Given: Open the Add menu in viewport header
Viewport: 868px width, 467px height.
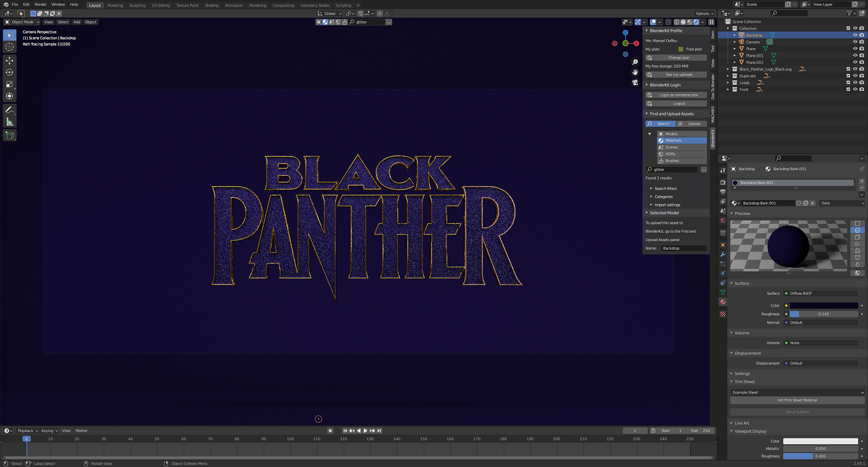Looking at the screenshot, I should tap(77, 22).
